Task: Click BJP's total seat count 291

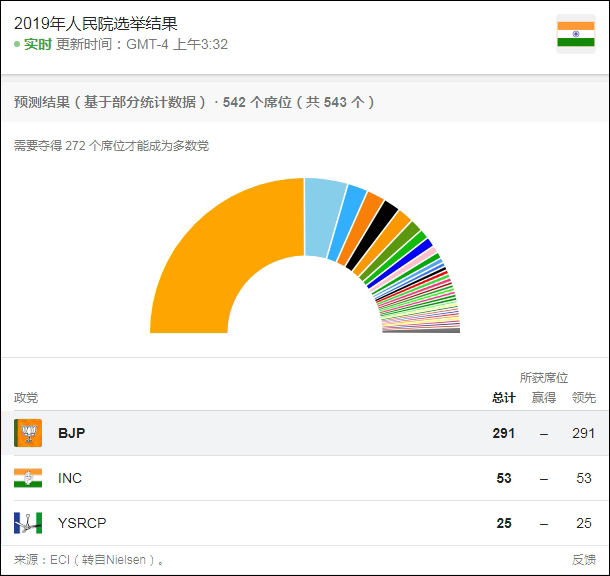Action: 504,433
